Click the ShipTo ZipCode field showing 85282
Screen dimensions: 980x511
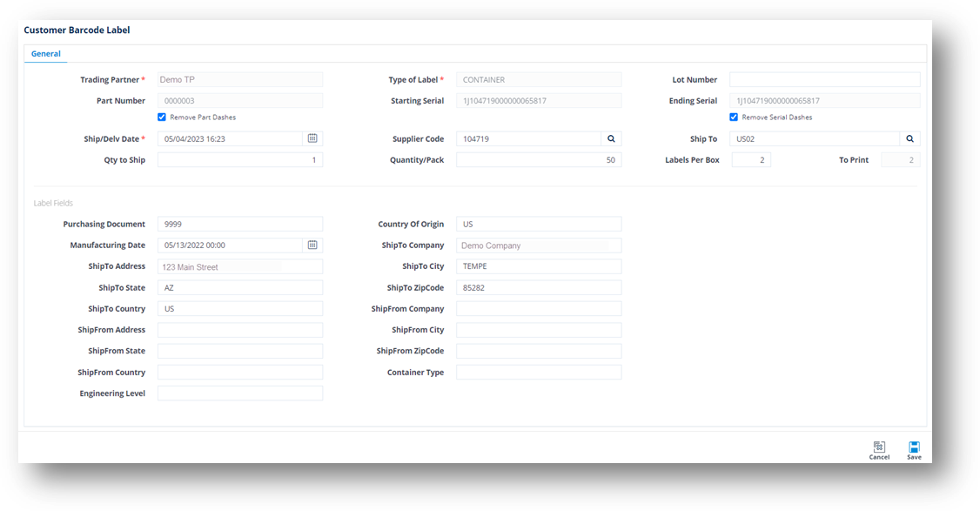tap(539, 287)
